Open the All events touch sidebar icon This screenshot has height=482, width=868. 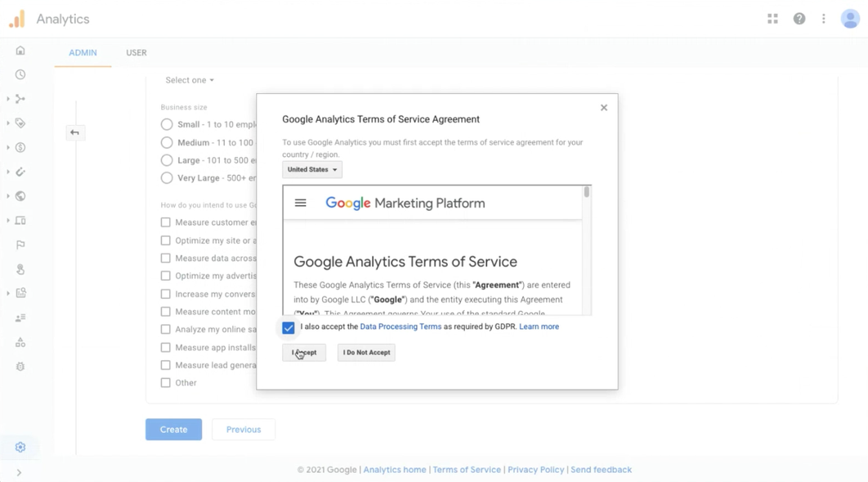click(20, 269)
